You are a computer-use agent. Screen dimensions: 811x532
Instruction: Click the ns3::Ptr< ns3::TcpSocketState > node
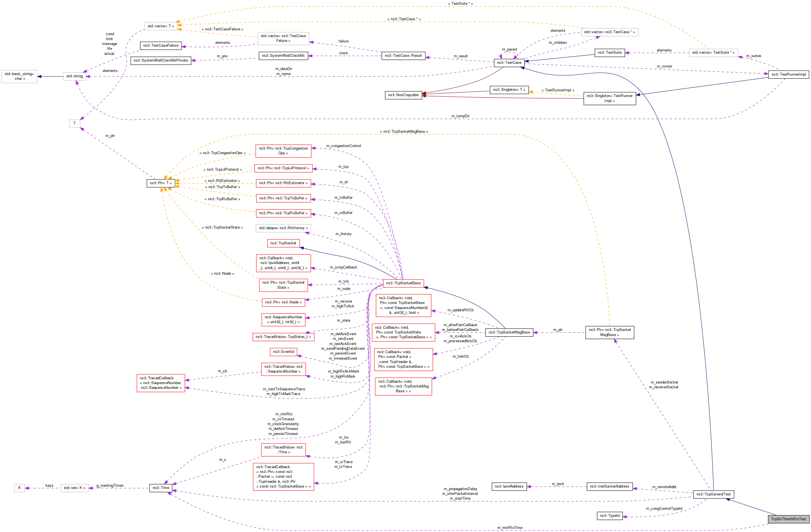pyautogui.click(x=283, y=285)
